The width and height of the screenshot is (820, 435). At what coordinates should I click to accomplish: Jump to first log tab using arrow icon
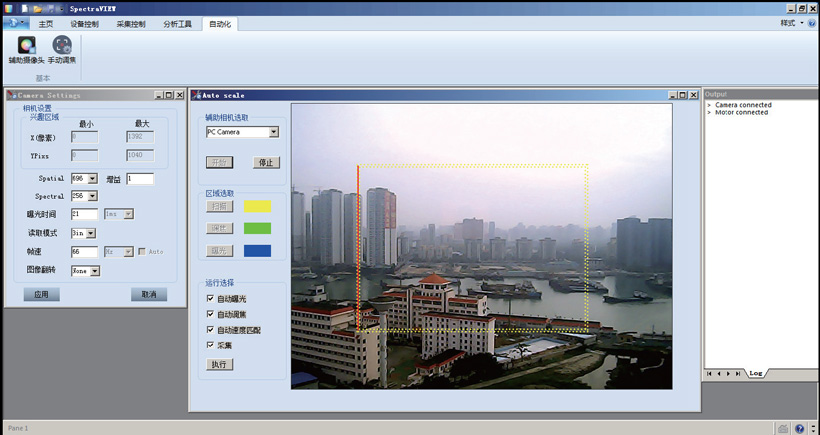click(709, 373)
